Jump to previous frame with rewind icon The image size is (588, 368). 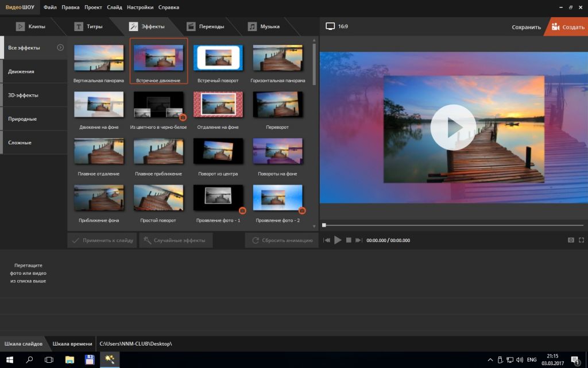tap(327, 240)
